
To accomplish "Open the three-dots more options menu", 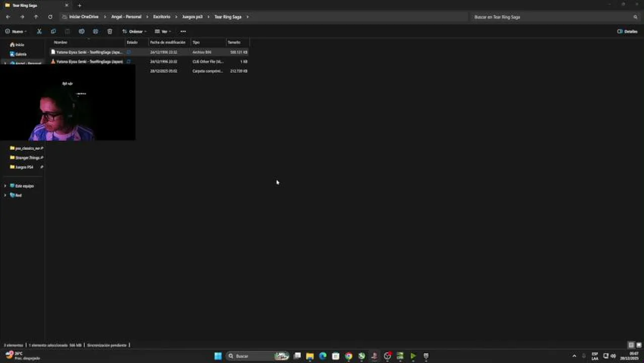I will coord(183,31).
